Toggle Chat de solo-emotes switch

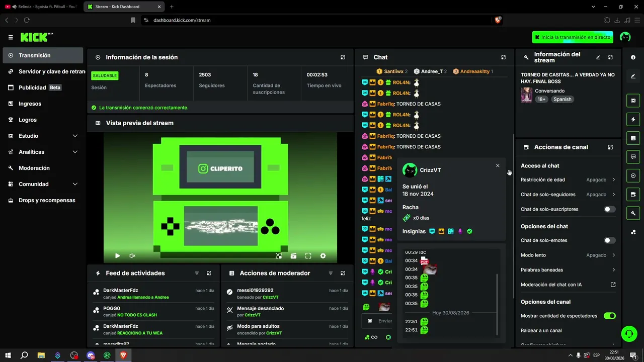[x=610, y=240]
